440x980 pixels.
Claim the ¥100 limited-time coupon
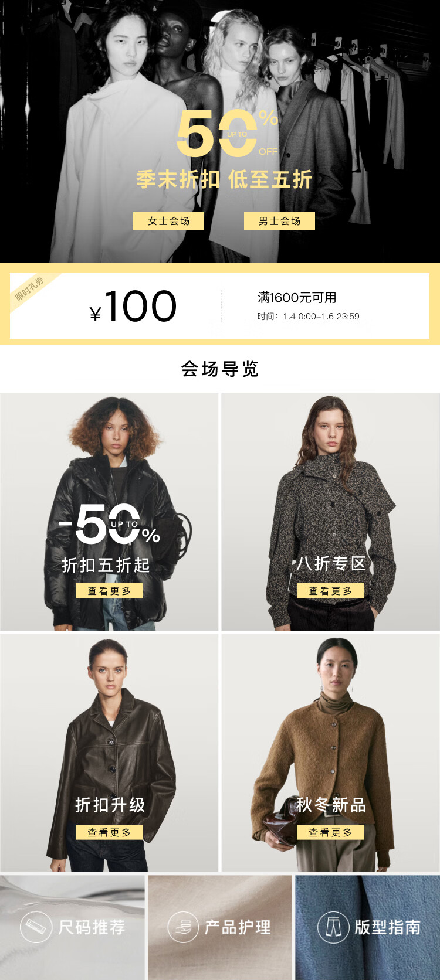click(x=220, y=305)
